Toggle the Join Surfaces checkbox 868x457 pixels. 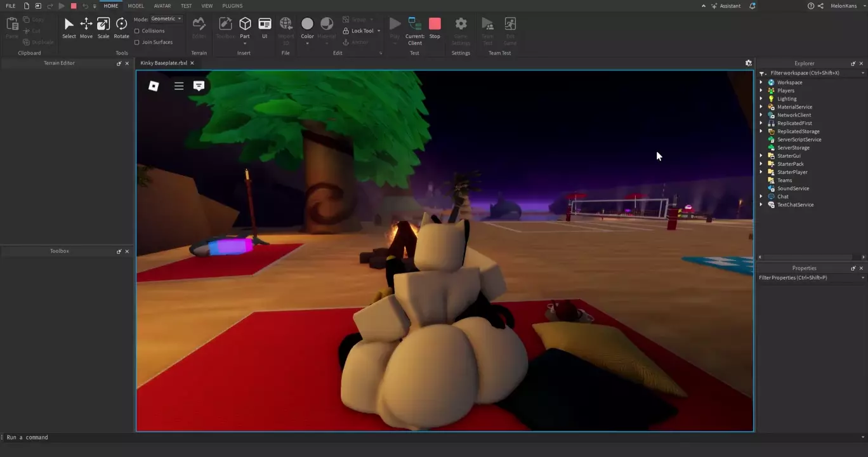(137, 43)
